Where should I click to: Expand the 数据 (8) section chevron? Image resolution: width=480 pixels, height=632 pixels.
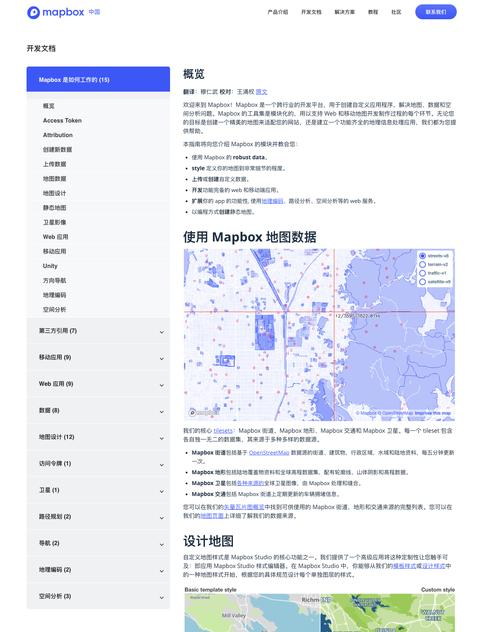[162, 412]
